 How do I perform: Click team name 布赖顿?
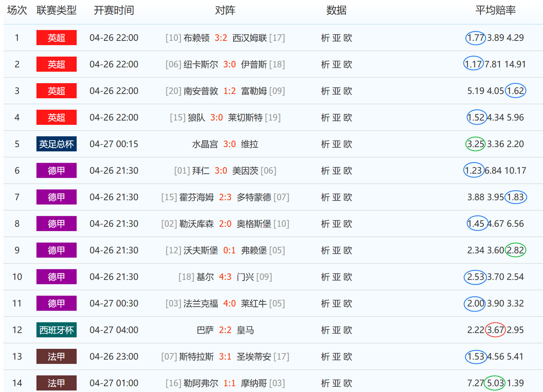pos(196,38)
